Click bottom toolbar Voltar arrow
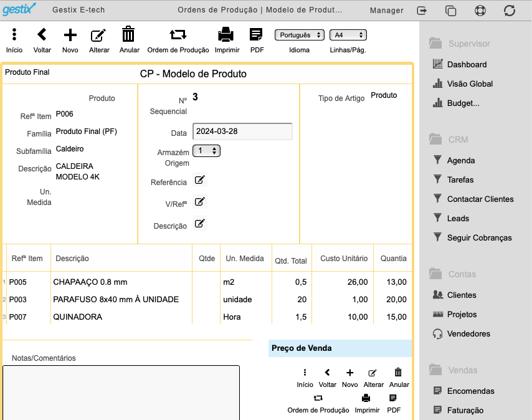Screen dimensions: 532x420 point(328,373)
